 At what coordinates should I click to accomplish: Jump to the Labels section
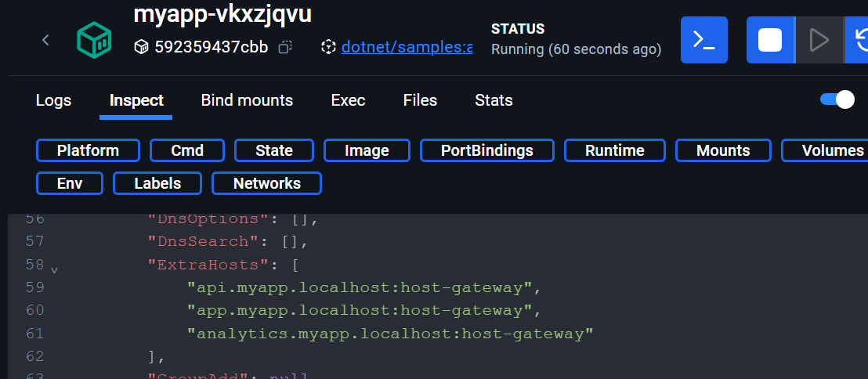pyautogui.click(x=157, y=184)
